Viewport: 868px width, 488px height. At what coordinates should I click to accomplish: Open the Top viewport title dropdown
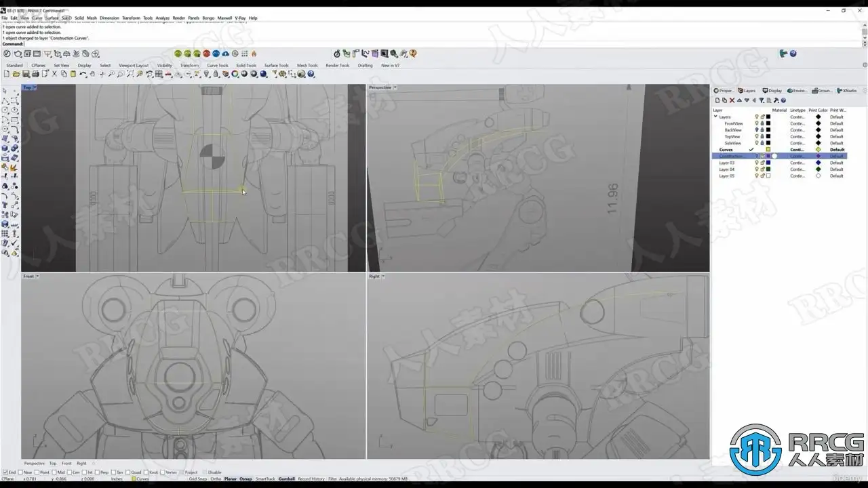coord(35,87)
